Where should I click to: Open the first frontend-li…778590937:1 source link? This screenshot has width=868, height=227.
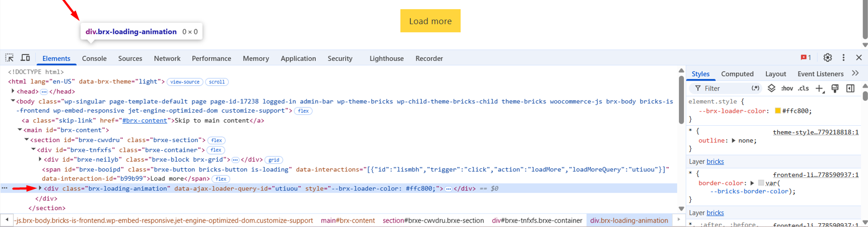tap(816, 175)
